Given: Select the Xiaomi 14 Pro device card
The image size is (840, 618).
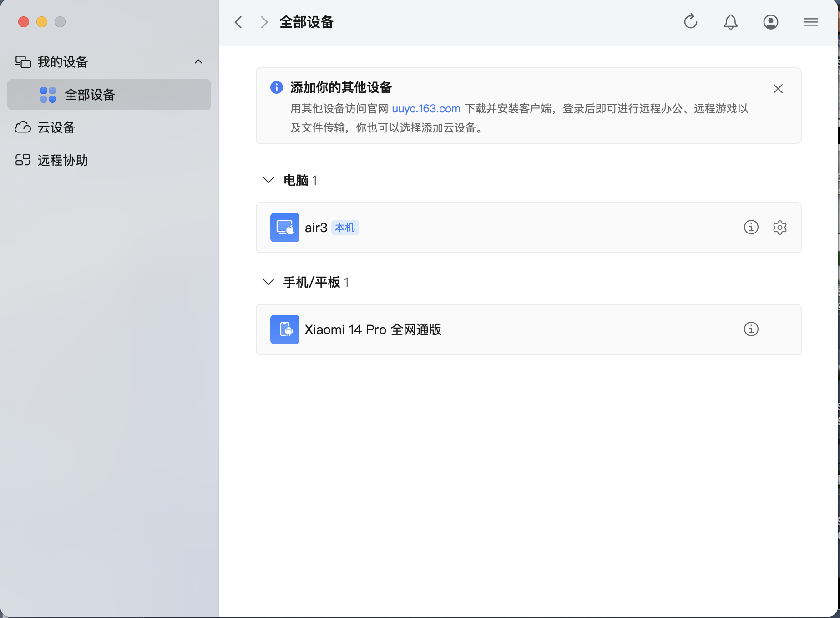Looking at the screenshot, I should pos(501,329).
